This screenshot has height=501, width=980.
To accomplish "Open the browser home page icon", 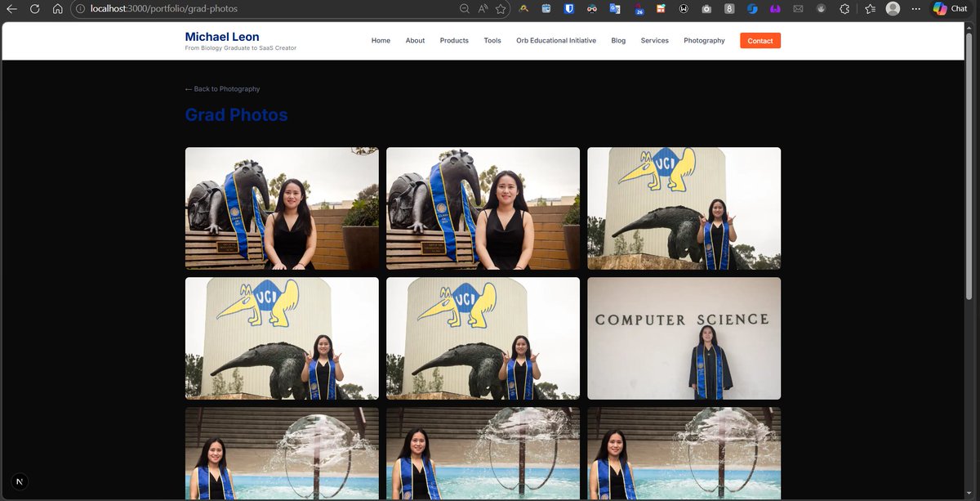I will click(x=57, y=9).
